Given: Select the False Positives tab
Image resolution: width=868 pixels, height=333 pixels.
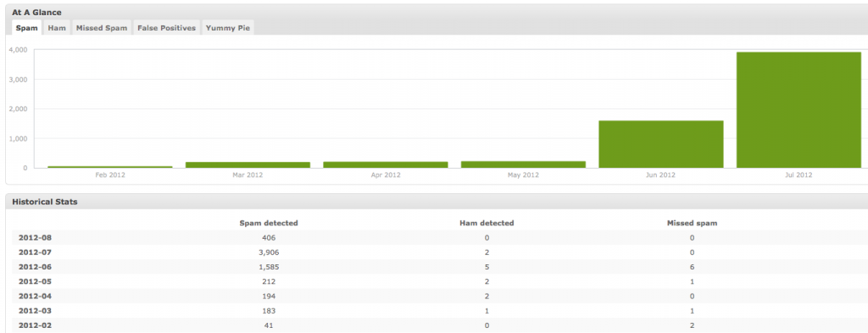Looking at the screenshot, I should [x=167, y=28].
